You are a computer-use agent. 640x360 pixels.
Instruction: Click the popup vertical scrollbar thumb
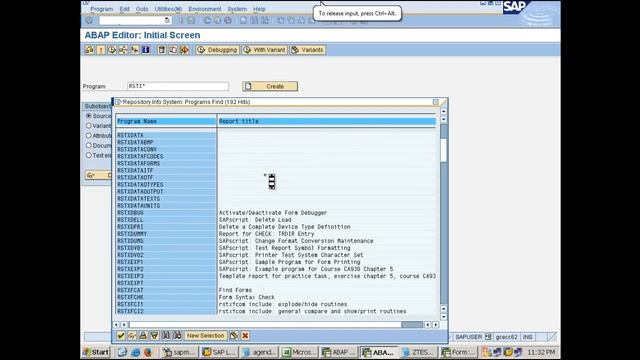click(x=444, y=150)
